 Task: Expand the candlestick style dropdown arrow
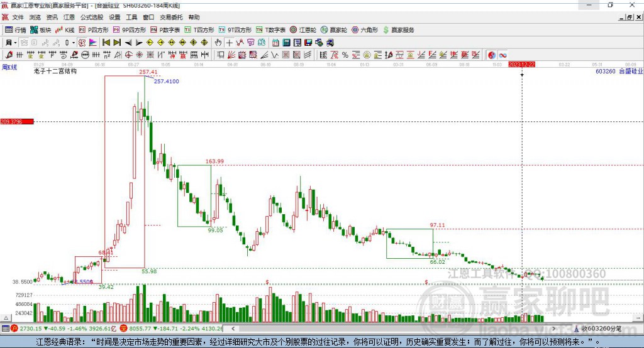pyautogui.click(x=73, y=43)
